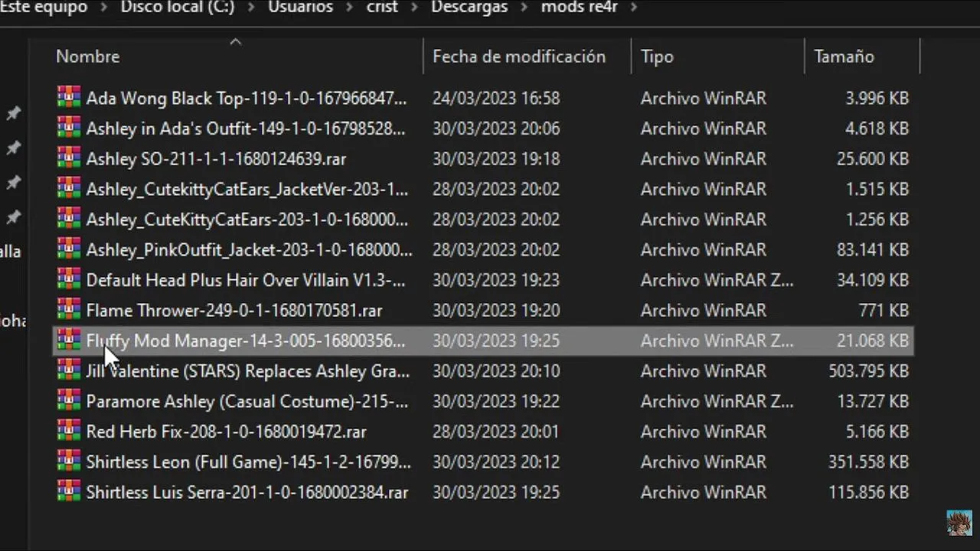The width and height of the screenshot is (980, 551).
Task: Click the Shirtless Leon archive icon
Action: pos(68,461)
